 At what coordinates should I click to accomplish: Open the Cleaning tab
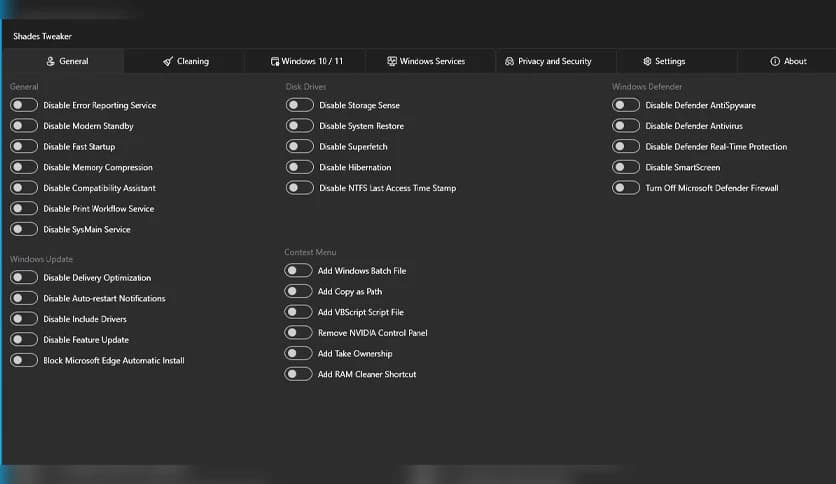[186, 61]
